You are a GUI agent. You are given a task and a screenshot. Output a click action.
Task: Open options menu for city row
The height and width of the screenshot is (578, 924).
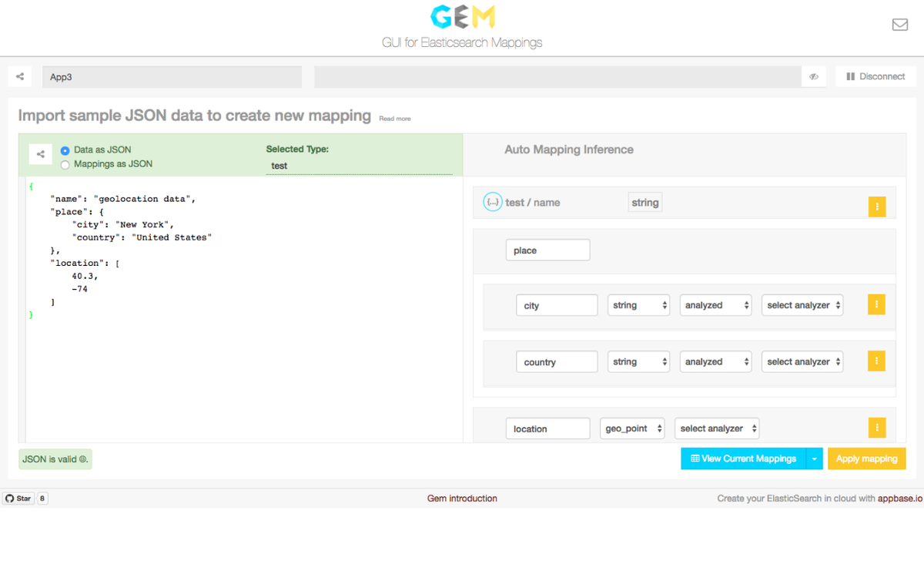pyautogui.click(x=876, y=304)
